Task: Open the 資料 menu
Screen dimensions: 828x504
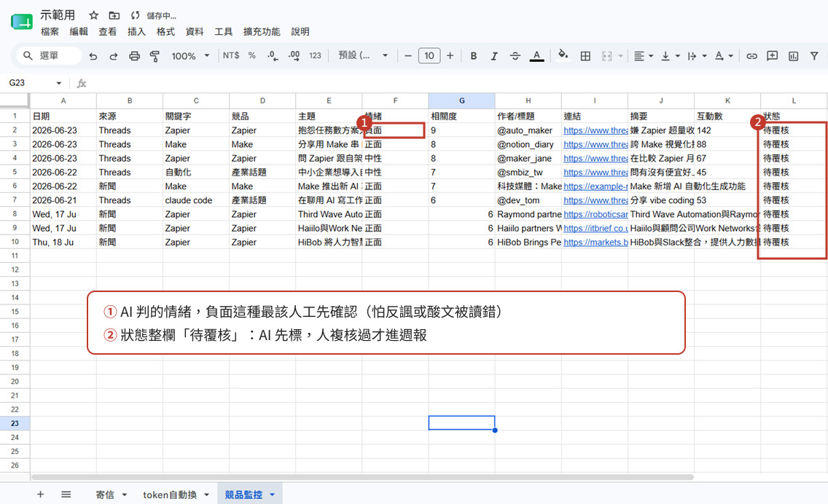Action: pyautogui.click(x=195, y=31)
